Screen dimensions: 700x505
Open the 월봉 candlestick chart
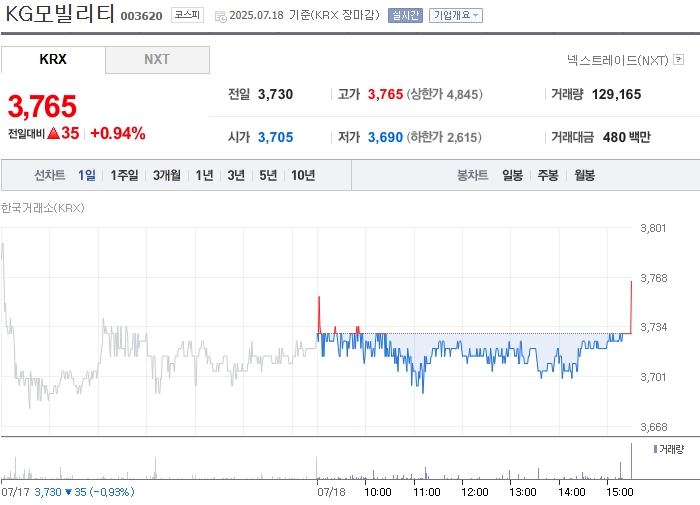tap(584, 175)
